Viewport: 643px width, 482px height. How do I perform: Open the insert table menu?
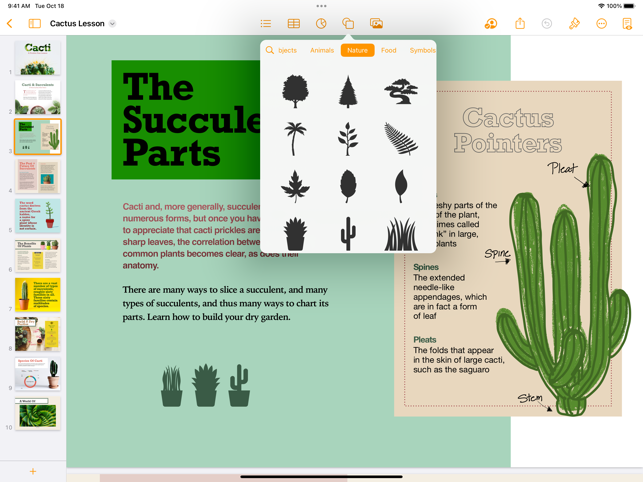[294, 24]
